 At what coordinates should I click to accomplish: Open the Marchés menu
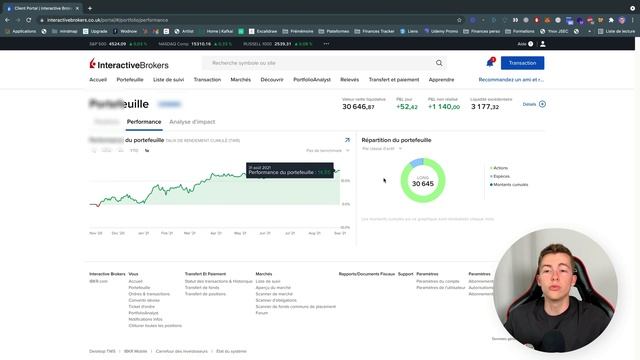[240, 80]
